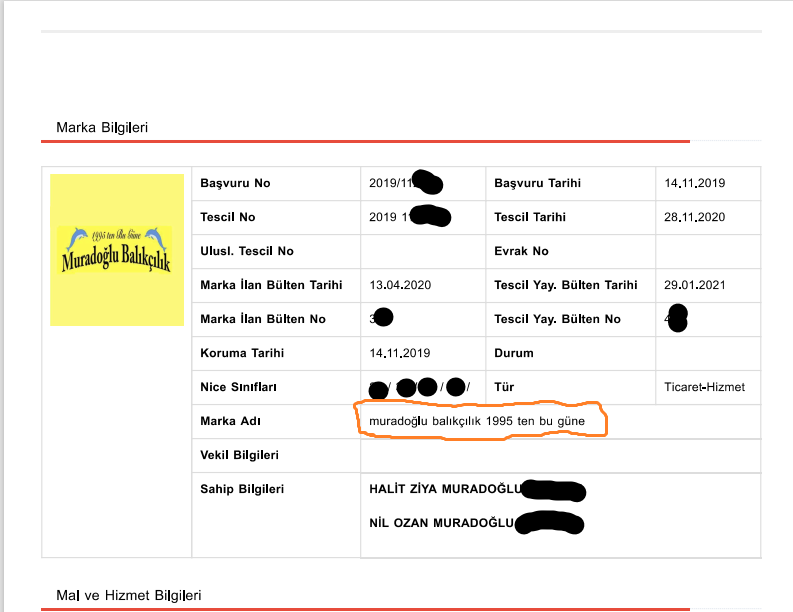Viewport: 793px width, 612px height.
Task: Click the 'Vekil Bilgileri' label
Action: 239,455
